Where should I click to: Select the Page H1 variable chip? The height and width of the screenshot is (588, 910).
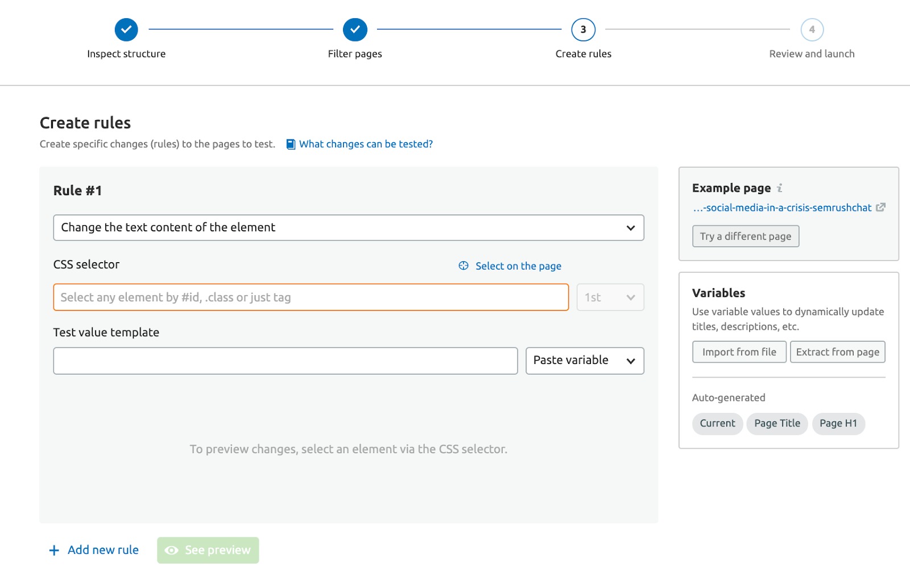pos(838,424)
